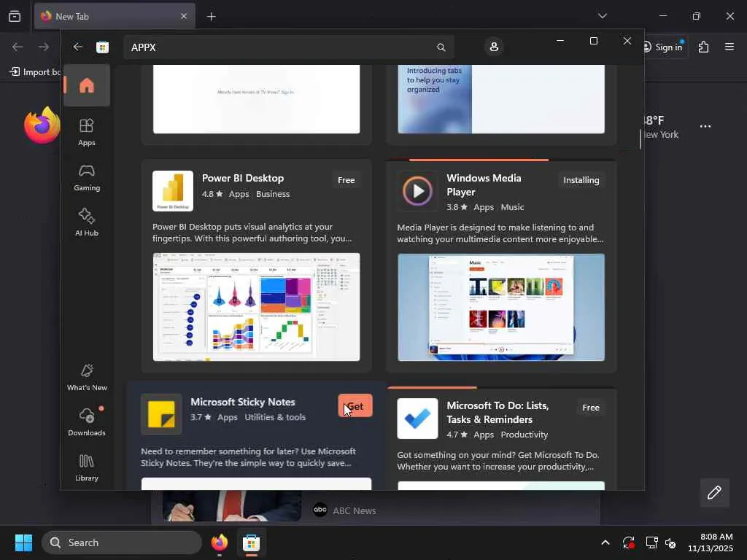Close the New Tab tab
This screenshot has height=560, width=747.
point(184,16)
